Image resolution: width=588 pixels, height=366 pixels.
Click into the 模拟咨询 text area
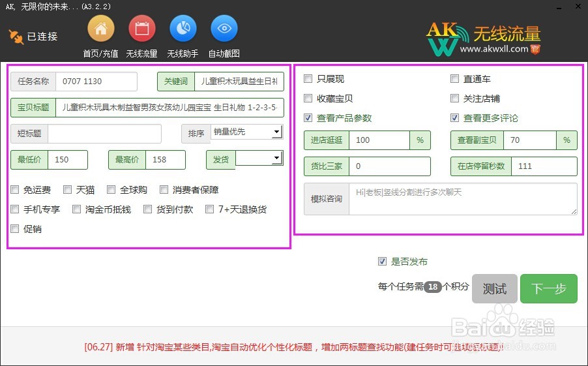[x=463, y=199]
